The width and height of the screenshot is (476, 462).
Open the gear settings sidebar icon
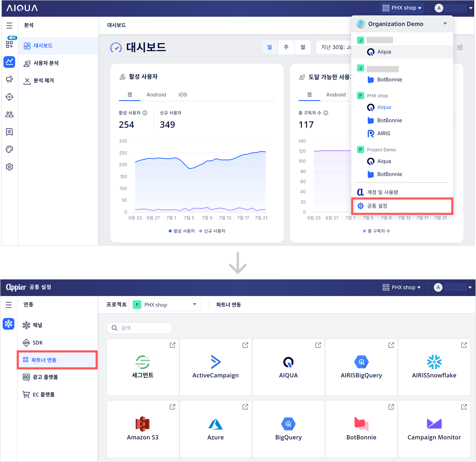tap(9, 167)
